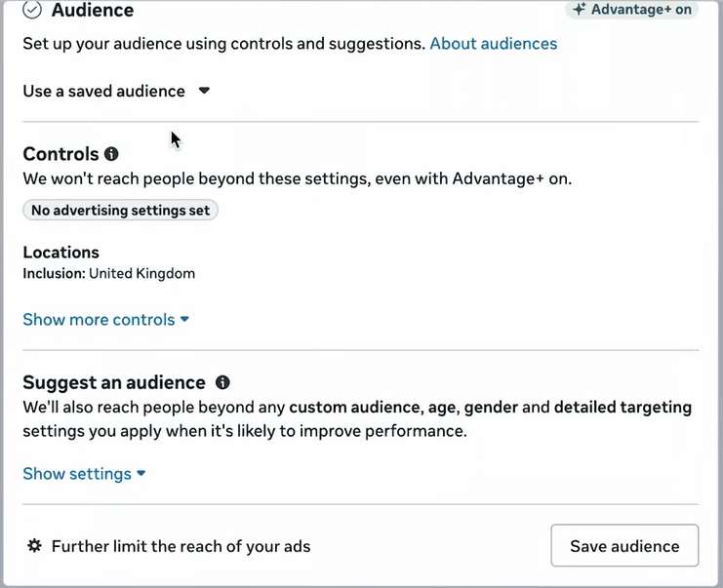Click the Locations heading

coord(60,253)
